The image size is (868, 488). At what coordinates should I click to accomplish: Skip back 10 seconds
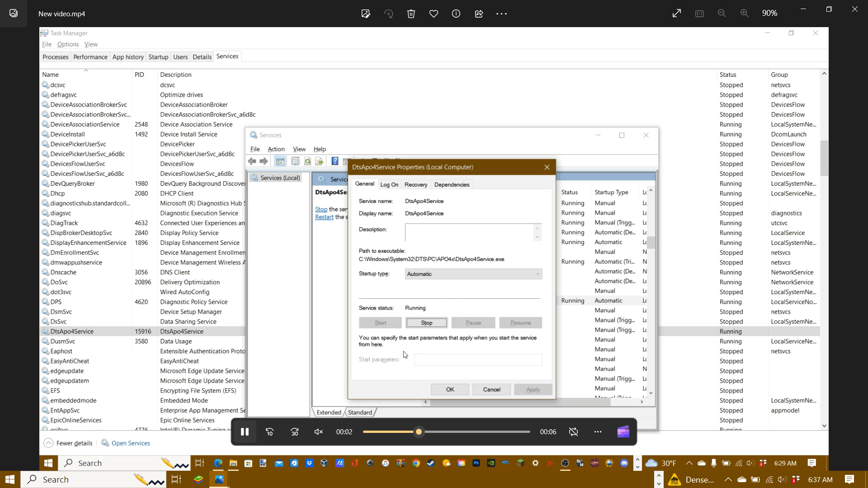[x=269, y=432]
